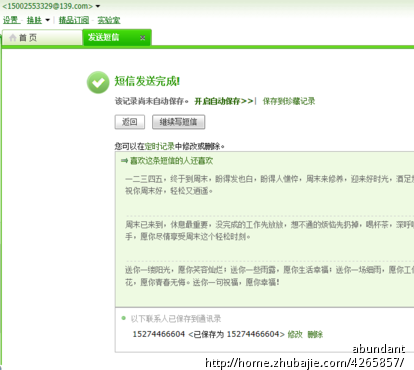The width and height of the screenshot is (414, 370).
Task: Switch to the 首页 tab
Action: tap(42, 37)
